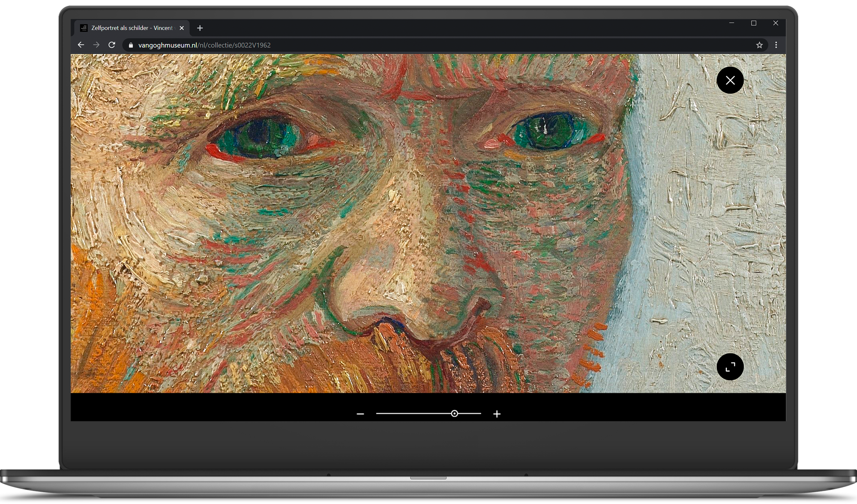
Task: Open Chrome's three-dot menu
Action: [776, 45]
